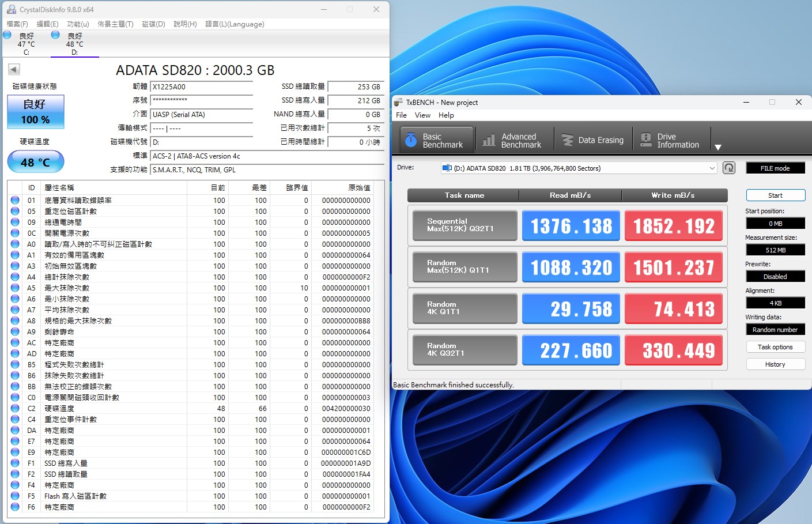812x524 pixels.
Task: Switch to Advanced Benchmark tab
Action: [515, 140]
